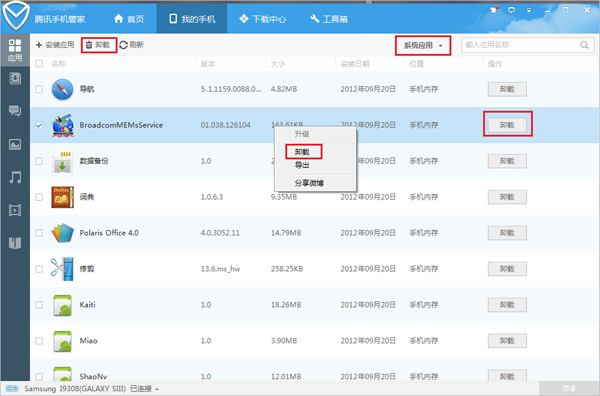Screen dimensions: 600x396
Task: Open the messages icon in sidebar
Action: pyautogui.click(x=15, y=111)
